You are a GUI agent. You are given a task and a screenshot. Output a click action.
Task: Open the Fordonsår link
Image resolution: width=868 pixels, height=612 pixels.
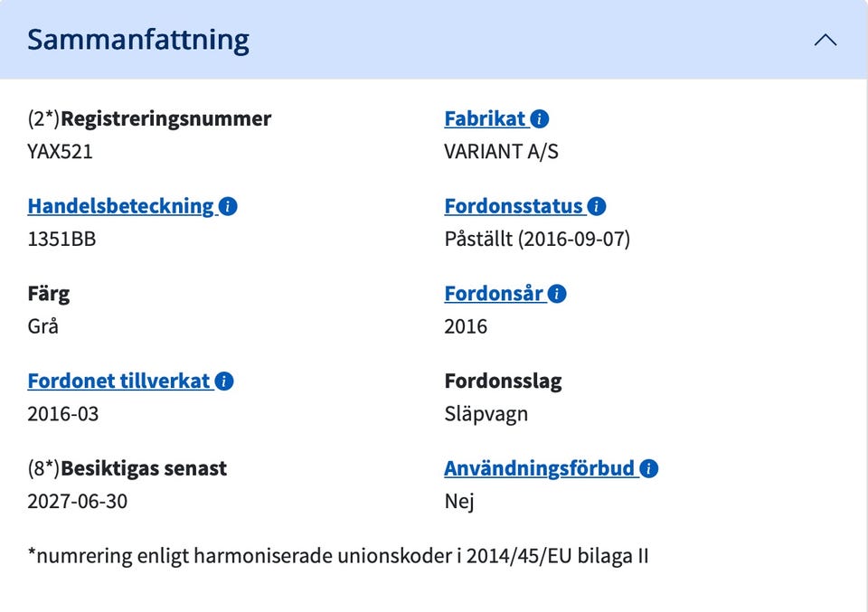click(494, 294)
